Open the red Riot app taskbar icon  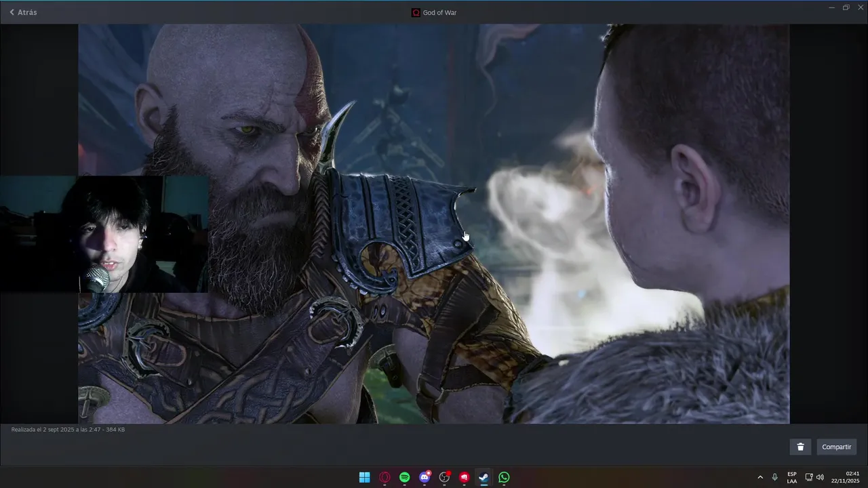pyautogui.click(x=465, y=477)
